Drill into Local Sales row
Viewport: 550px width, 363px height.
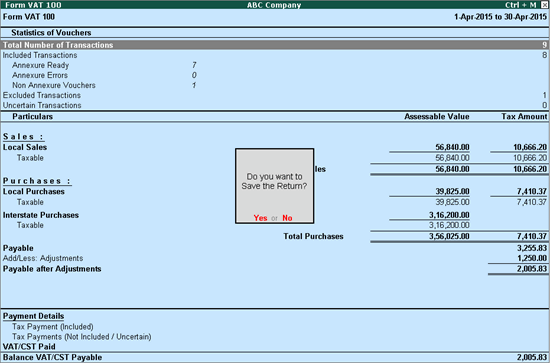click(x=275, y=147)
